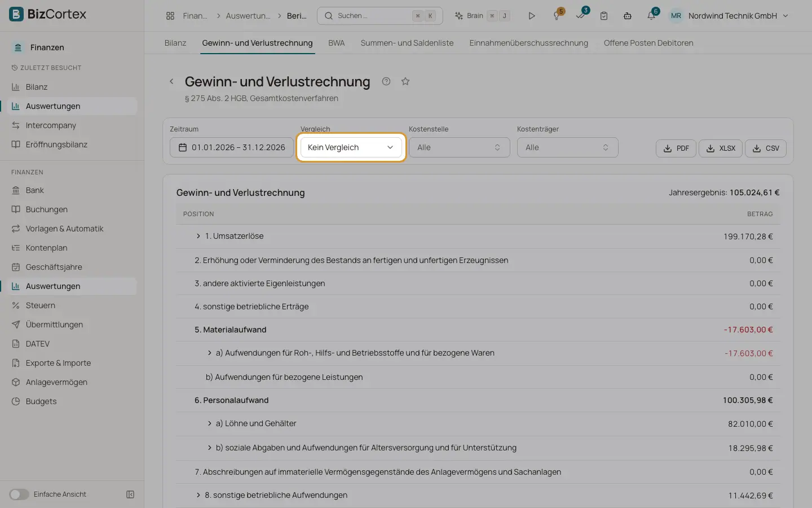Switch to the Einnahmenüberschussrechnung tab
812x508 pixels.
tap(528, 43)
